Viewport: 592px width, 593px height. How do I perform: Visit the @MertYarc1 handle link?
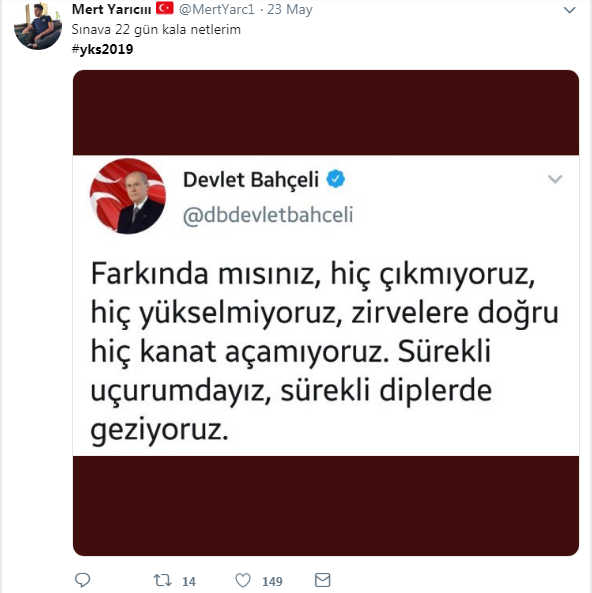click(x=217, y=9)
